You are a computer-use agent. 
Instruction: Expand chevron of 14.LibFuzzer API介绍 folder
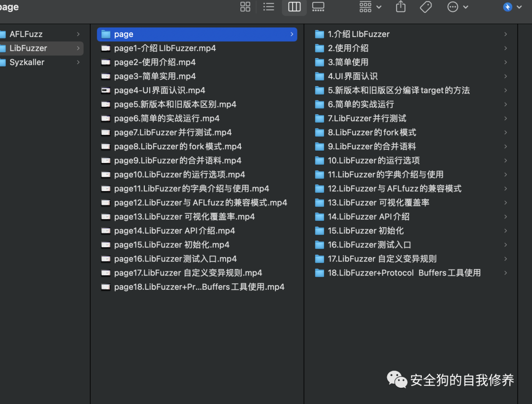(505, 216)
